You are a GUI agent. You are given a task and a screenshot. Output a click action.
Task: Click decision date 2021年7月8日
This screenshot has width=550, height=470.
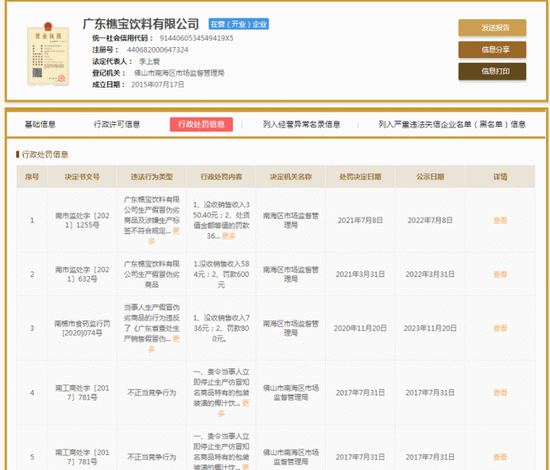[360, 220]
